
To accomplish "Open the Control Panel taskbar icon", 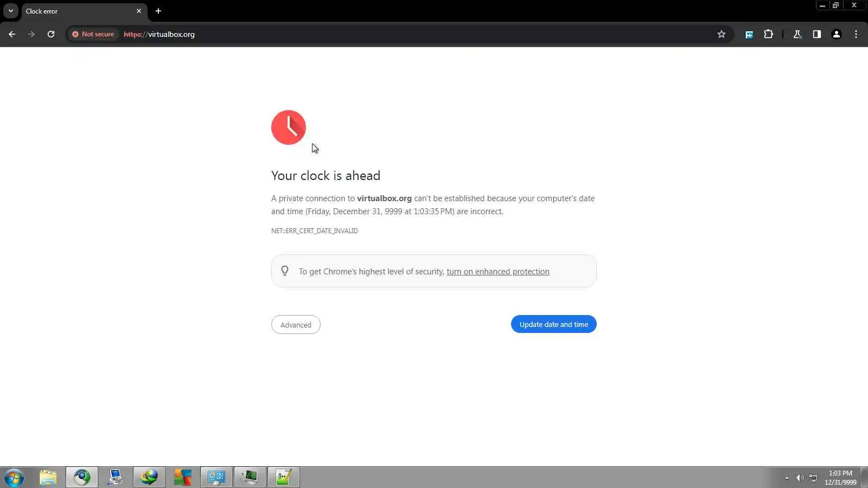I will [216, 477].
